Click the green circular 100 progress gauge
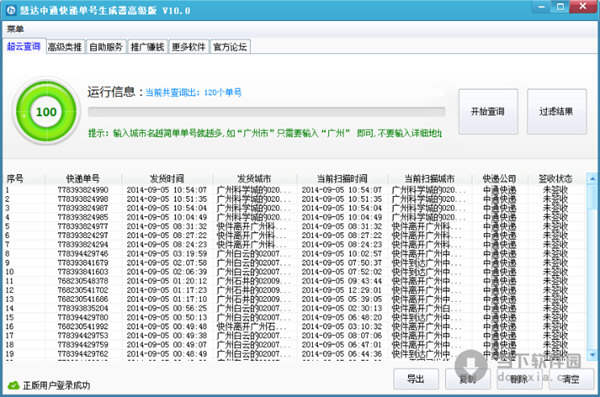600x397 pixels. (x=46, y=111)
